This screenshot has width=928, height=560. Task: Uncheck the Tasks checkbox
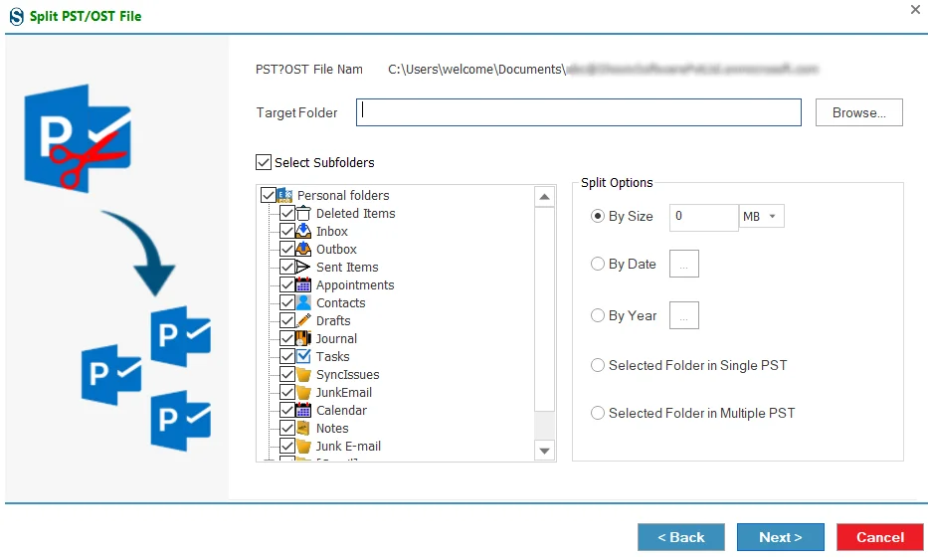[x=287, y=356]
